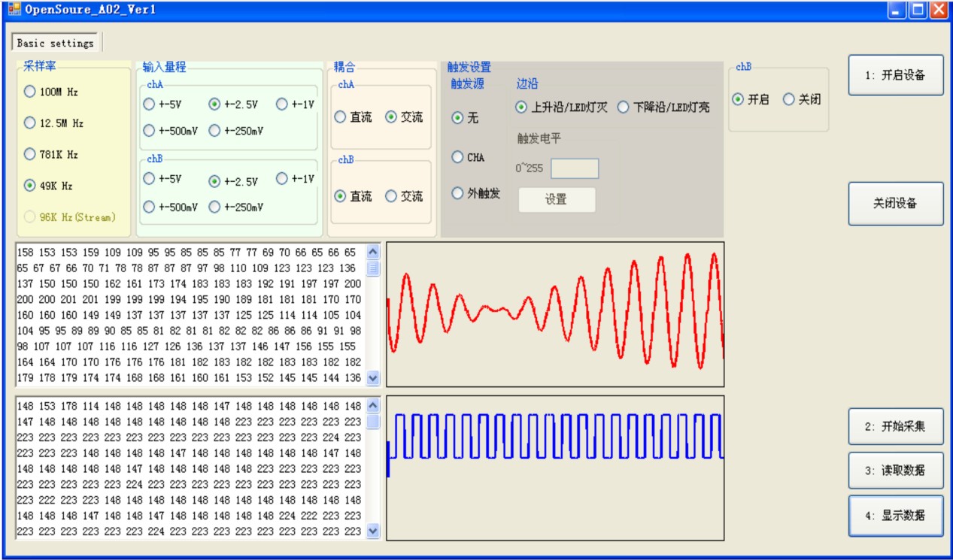Select CHA as trigger source
The height and width of the screenshot is (560, 953).
[x=468, y=157]
